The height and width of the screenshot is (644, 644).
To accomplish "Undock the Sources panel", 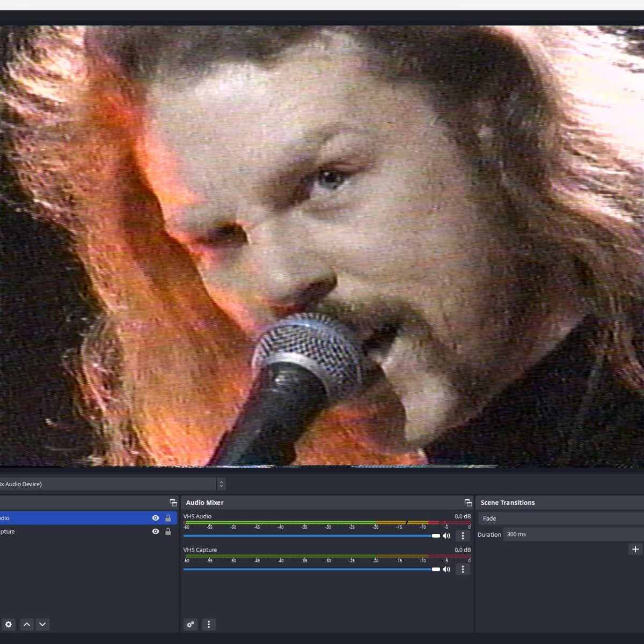I will point(173,502).
